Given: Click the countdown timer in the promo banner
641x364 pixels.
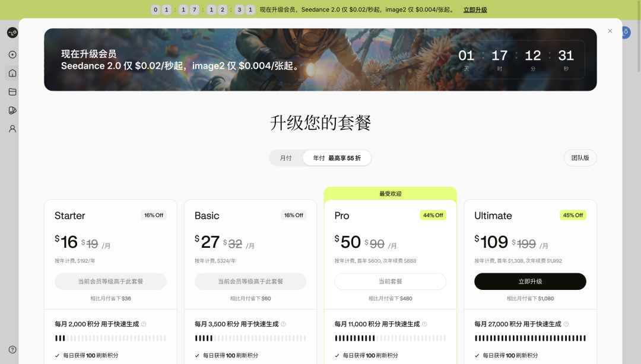Looking at the screenshot, I should (516, 60).
